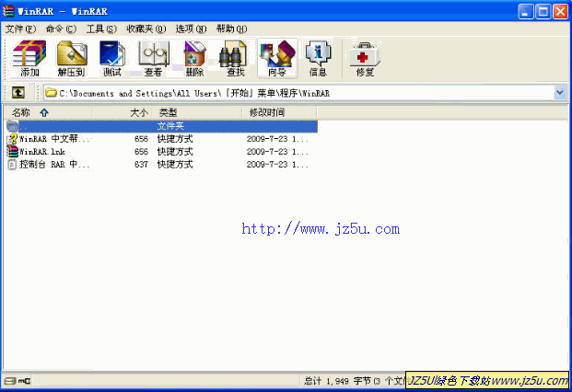The width and height of the screenshot is (572, 392).
Task: Select the WinRAR.lnk file name
Action: pos(42,152)
